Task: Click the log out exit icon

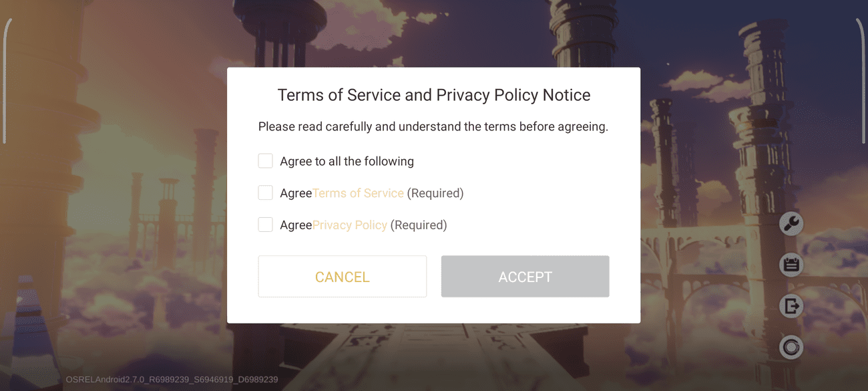Action: (x=791, y=307)
